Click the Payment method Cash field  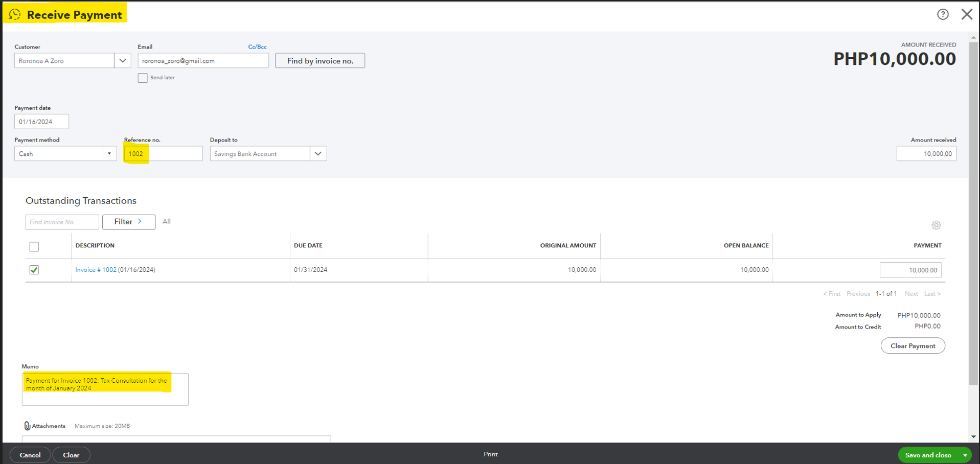point(59,154)
